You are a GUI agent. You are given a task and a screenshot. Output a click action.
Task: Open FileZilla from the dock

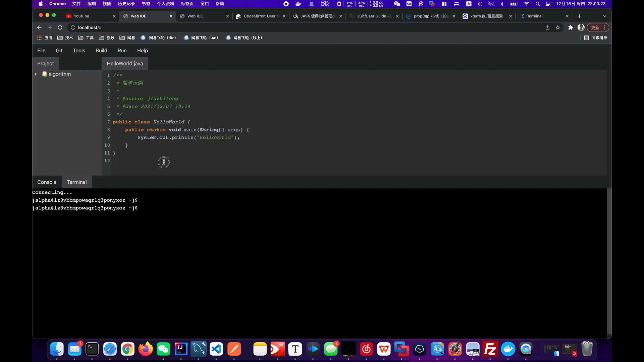click(x=490, y=349)
